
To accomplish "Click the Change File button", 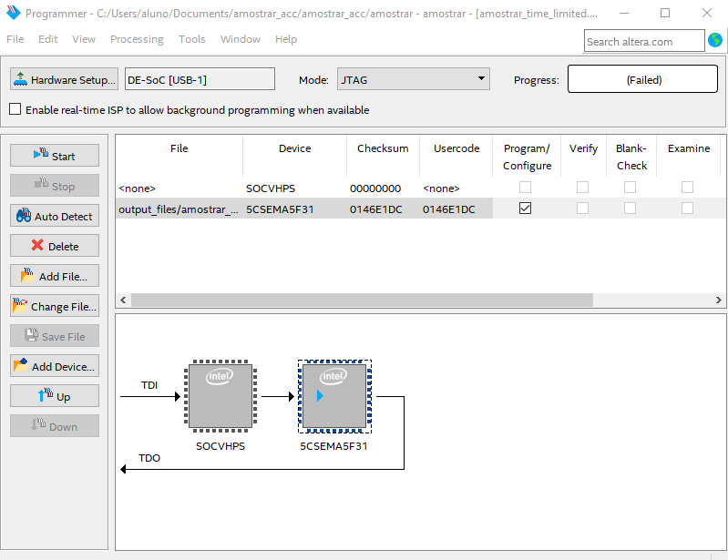I will coord(55,306).
